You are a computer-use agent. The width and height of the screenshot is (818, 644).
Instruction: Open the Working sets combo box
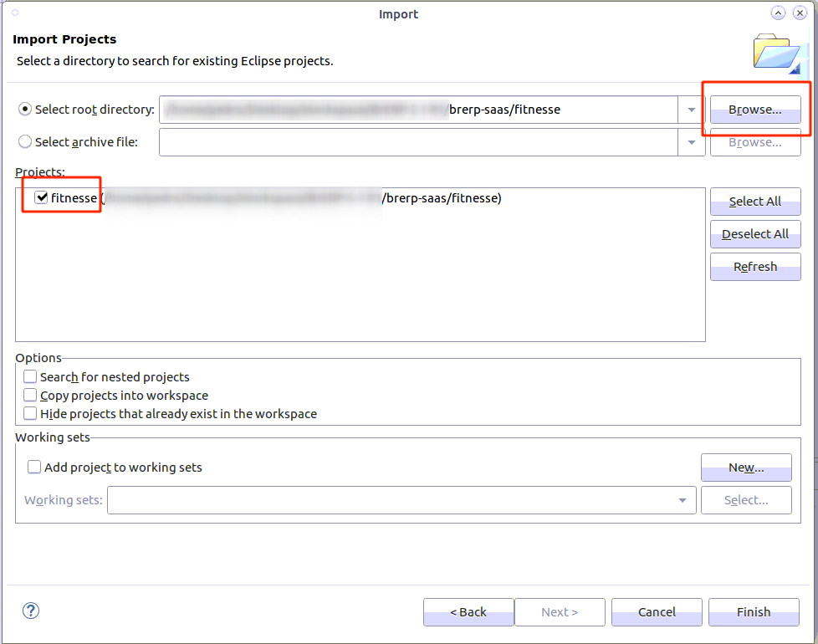(401, 500)
